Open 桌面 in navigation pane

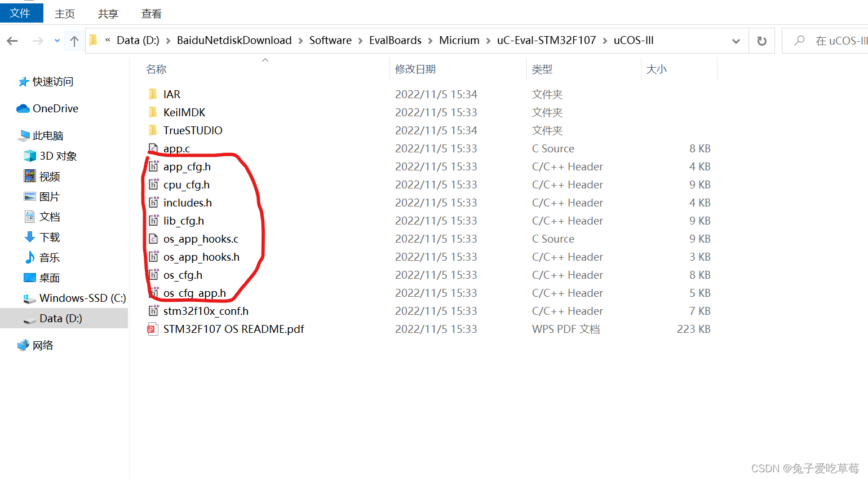(x=50, y=278)
